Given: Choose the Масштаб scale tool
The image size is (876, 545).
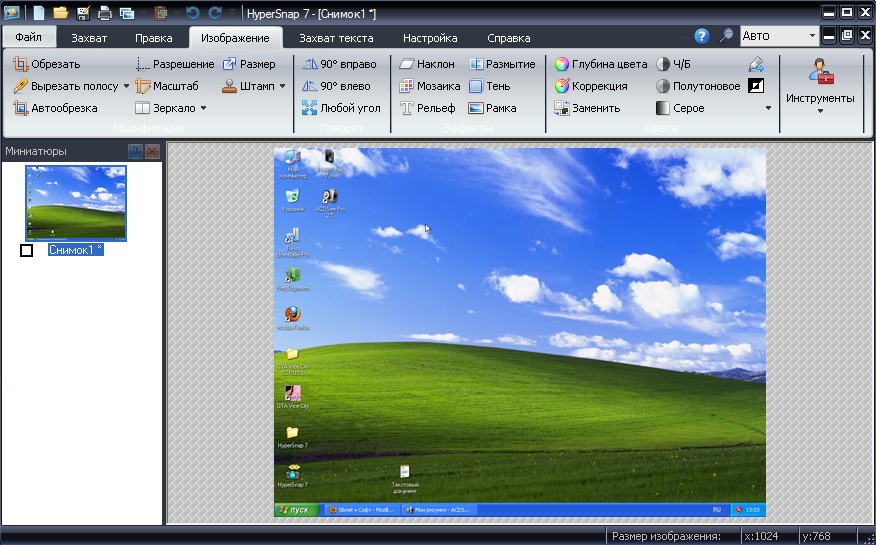Looking at the screenshot, I should pyautogui.click(x=167, y=86).
